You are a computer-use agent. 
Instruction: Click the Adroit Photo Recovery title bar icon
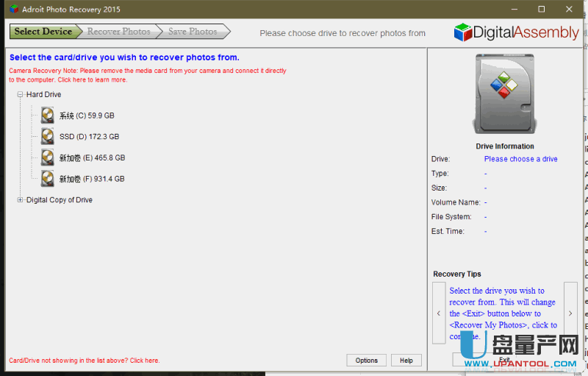(14, 9)
